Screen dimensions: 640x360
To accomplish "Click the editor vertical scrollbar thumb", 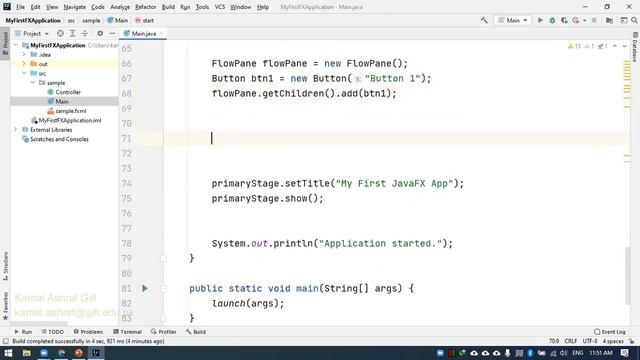I will coord(628,276).
